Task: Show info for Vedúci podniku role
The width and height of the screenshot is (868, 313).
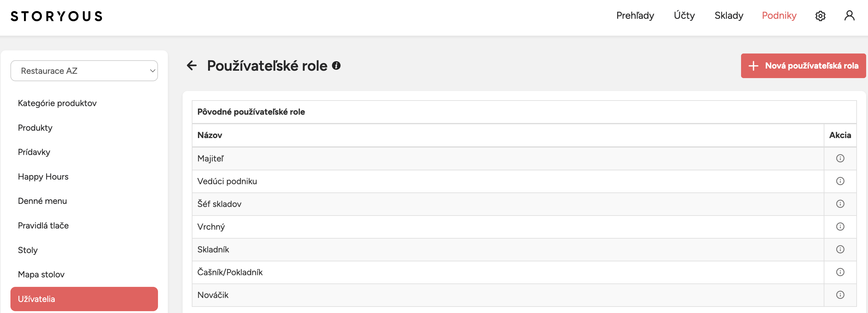Action: click(x=840, y=181)
